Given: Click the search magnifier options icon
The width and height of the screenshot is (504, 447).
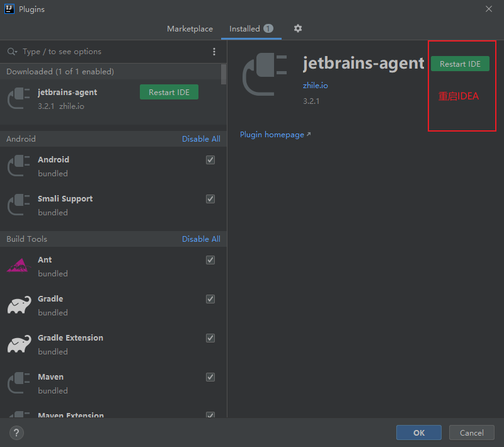Looking at the screenshot, I should [x=12, y=52].
